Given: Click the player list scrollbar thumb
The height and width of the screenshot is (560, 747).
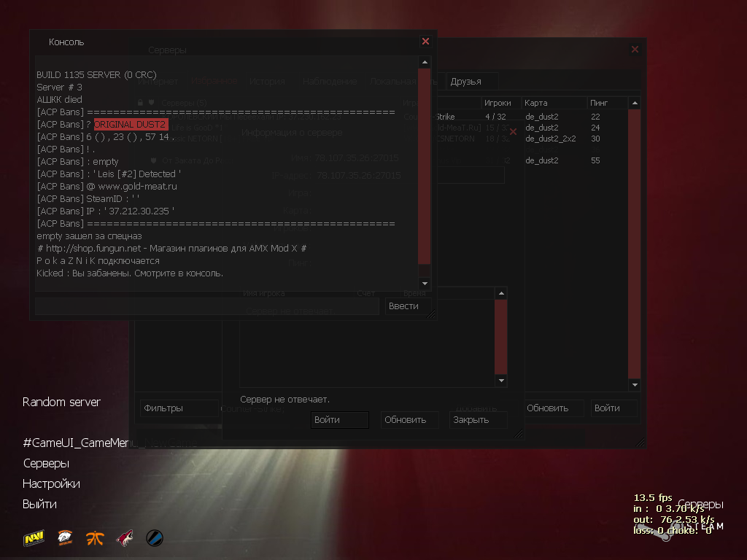Looking at the screenshot, I should pos(501,337).
